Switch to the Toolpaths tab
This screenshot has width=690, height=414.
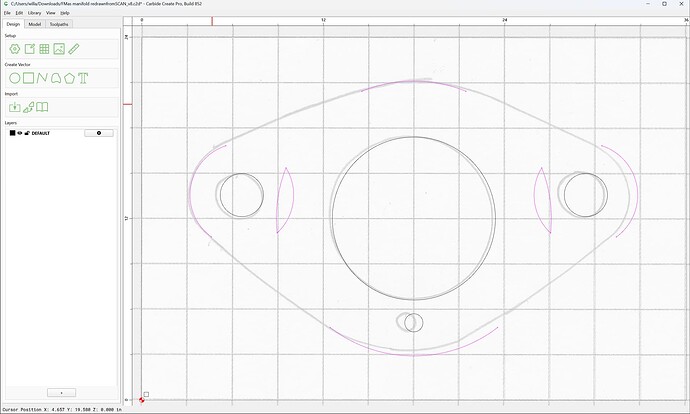click(x=59, y=24)
